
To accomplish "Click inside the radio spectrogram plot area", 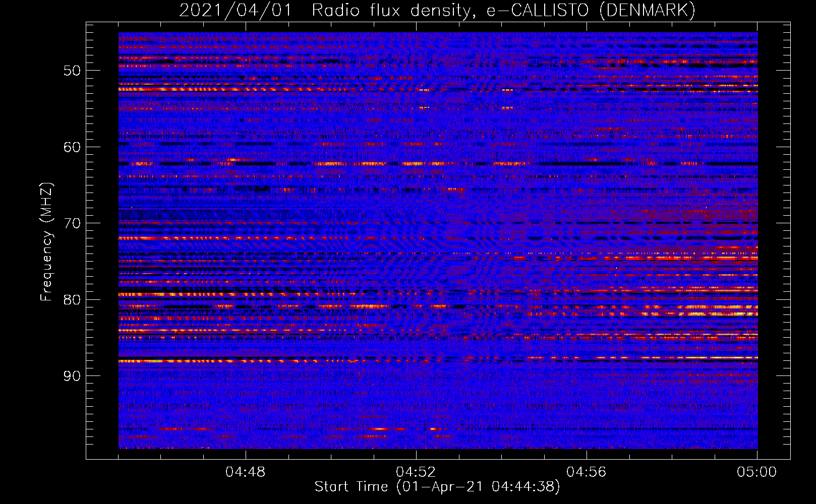I will point(438,241).
